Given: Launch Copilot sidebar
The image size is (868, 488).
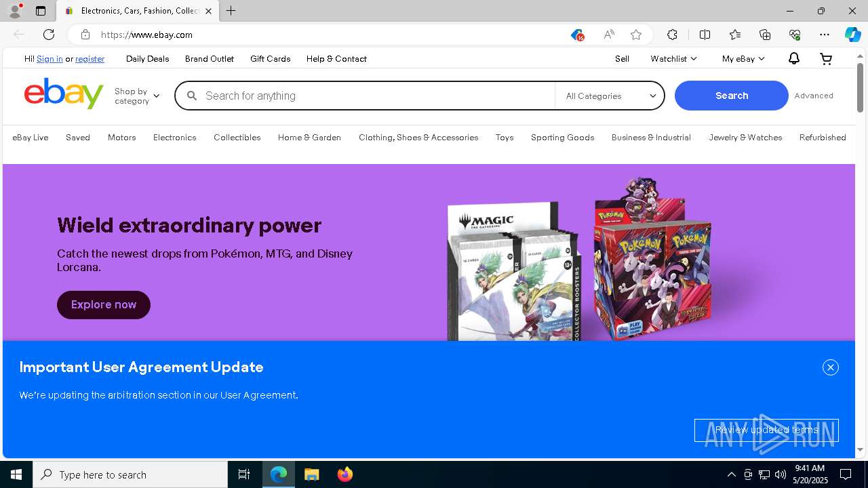Looking at the screenshot, I should coord(852,35).
